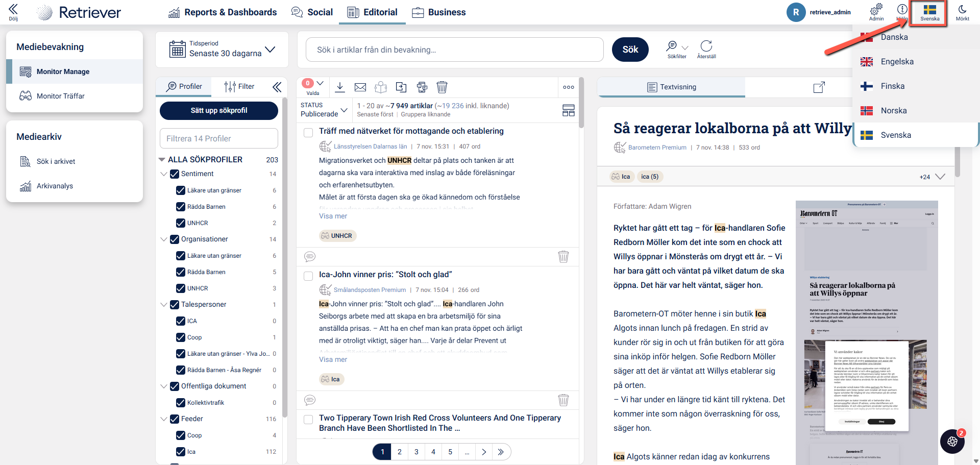The height and width of the screenshot is (465, 980).
Task: Switch to the Filter tab
Action: (x=239, y=87)
